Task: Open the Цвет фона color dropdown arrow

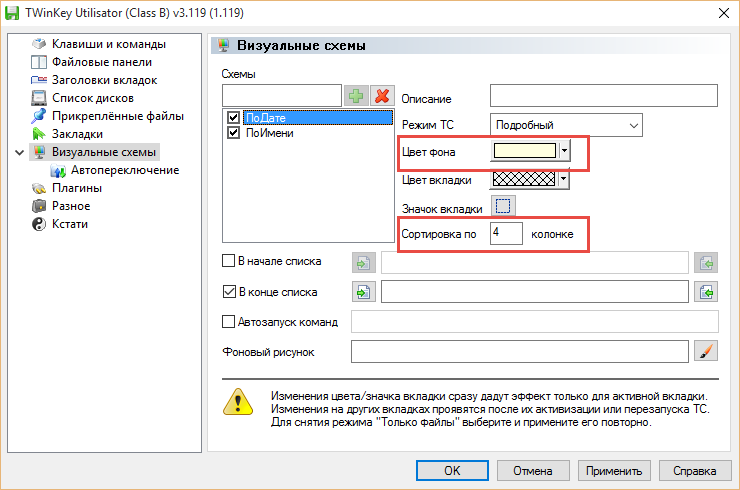Action: coord(564,151)
